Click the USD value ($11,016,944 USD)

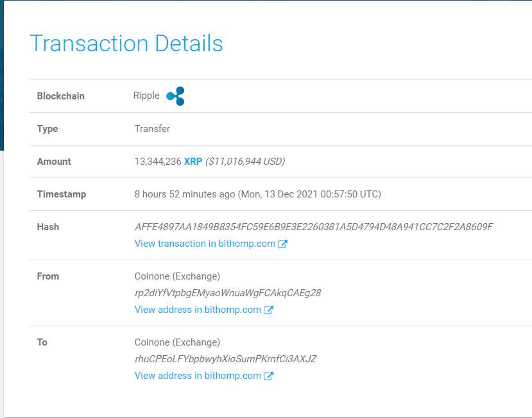point(245,162)
